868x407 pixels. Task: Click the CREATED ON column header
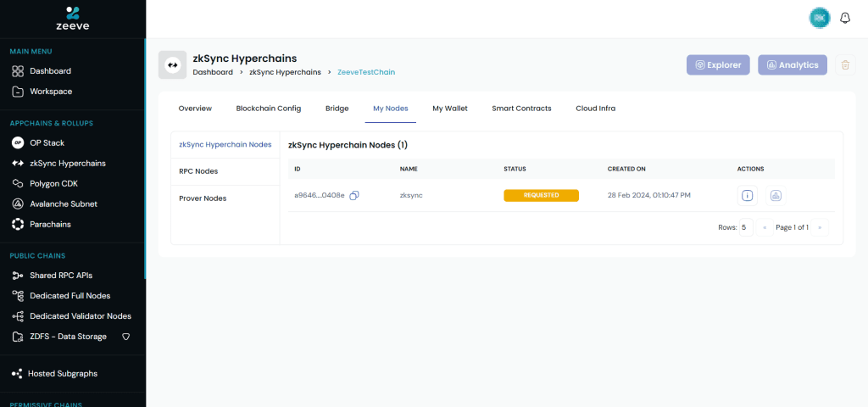pyautogui.click(x=626, y=169)
